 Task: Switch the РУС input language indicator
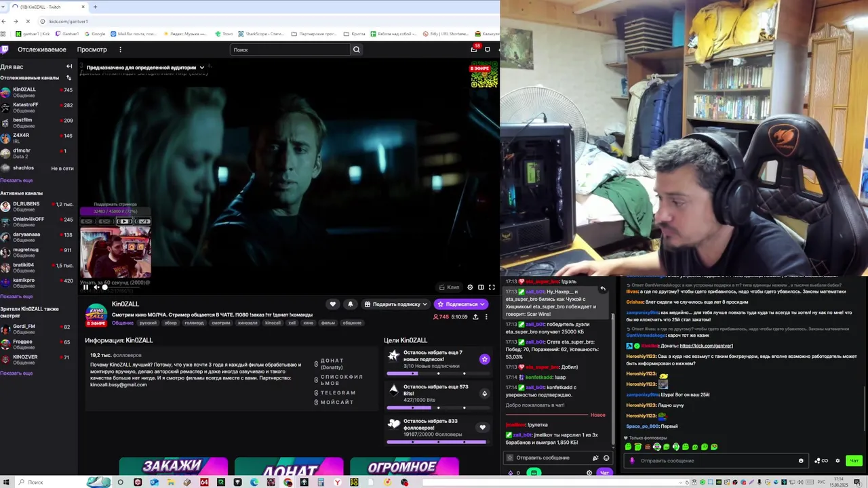click(821, 482)
